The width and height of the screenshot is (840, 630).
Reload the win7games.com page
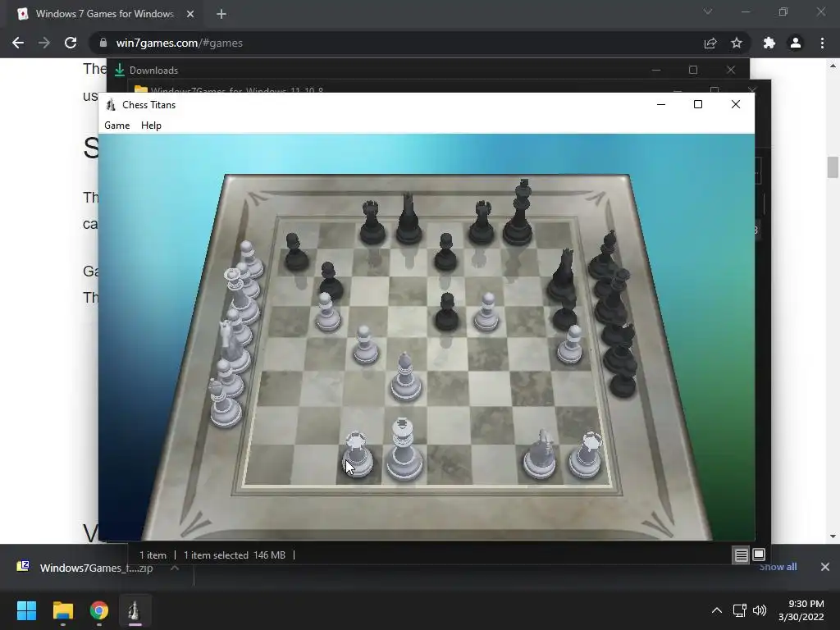click(71, 43)
